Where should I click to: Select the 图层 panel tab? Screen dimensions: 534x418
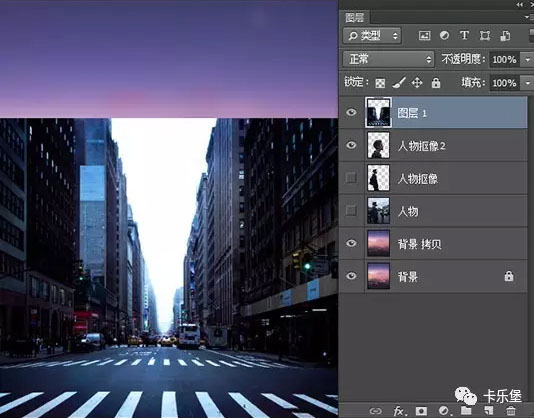click(x=355, y=18)
